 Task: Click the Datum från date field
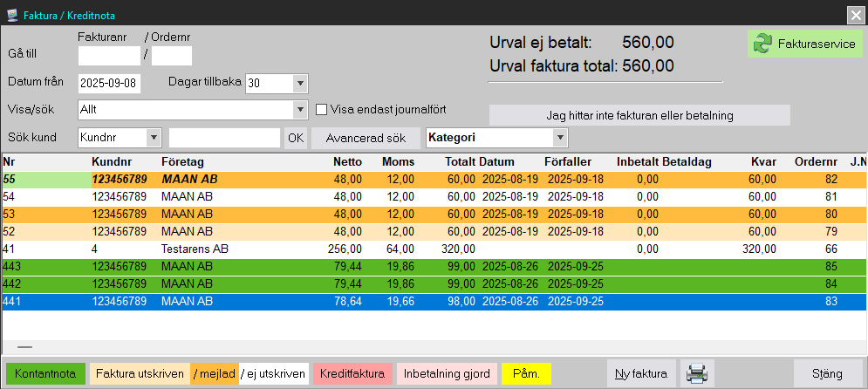click(x=110, y=84)
